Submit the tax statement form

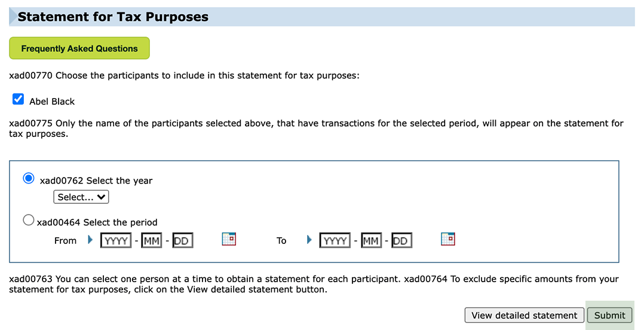click(609, 315)
